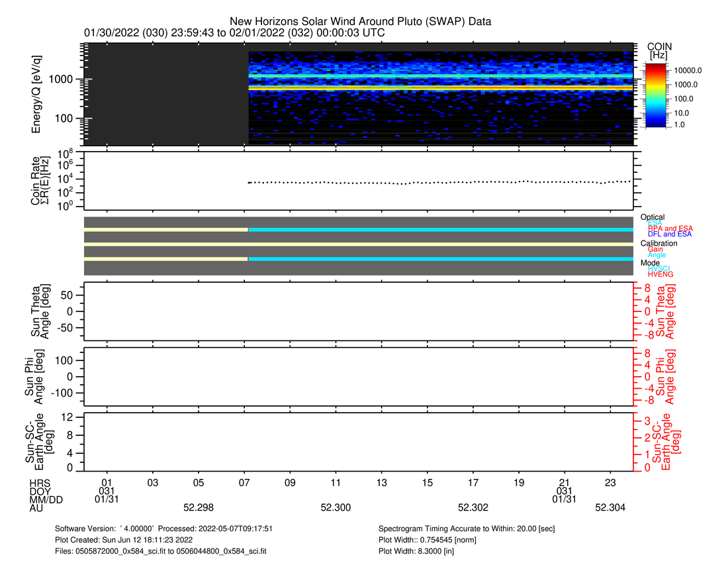Select the UTC date range header text
This screenshot has width=728, height=563.
click(234, 32)
